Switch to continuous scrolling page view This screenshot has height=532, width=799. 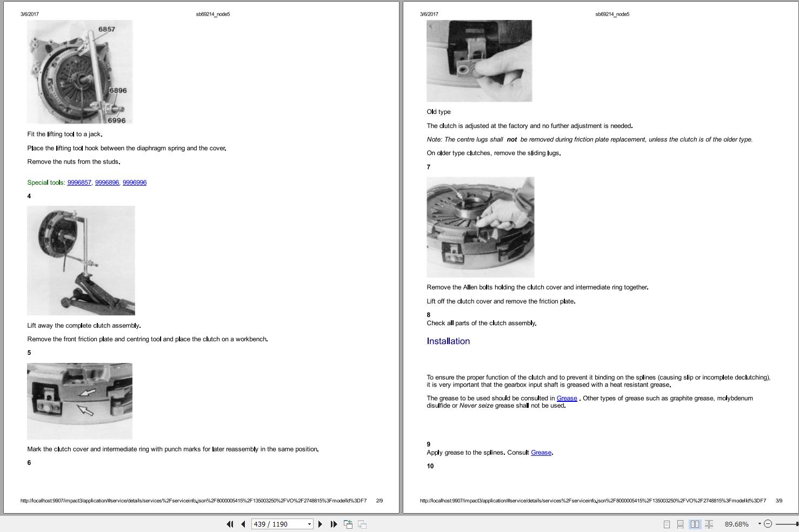[x=680, y=524]
